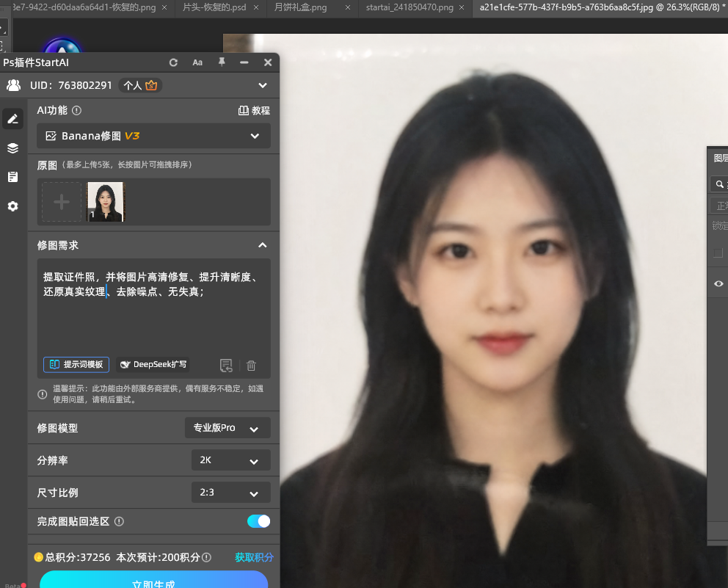The image size is (728, 588).
Task: Select the uploaded portrait thumbnail
Action: (106, 202)
